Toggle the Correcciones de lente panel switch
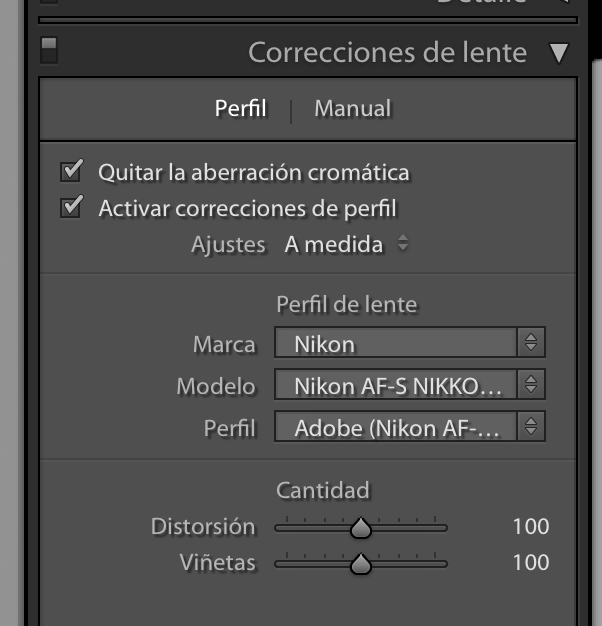 click(x=49, y=50)
